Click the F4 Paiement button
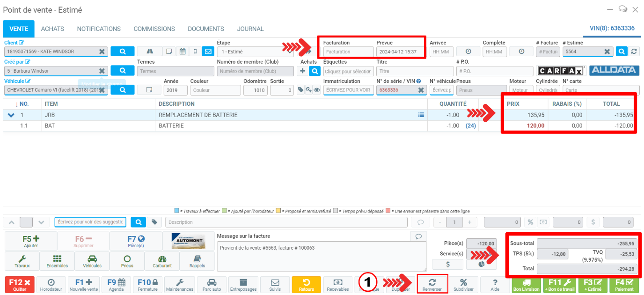This screenshot has width=644, height=295. click(623, 284)
